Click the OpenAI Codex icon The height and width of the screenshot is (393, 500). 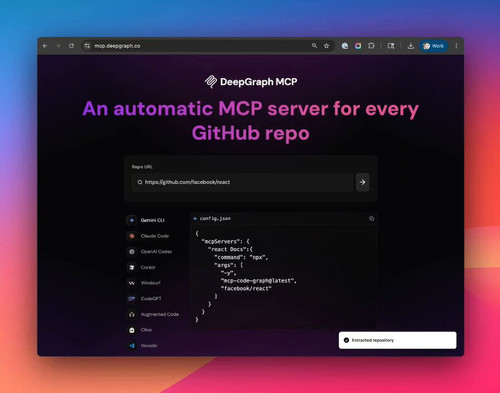coord(132,252)
